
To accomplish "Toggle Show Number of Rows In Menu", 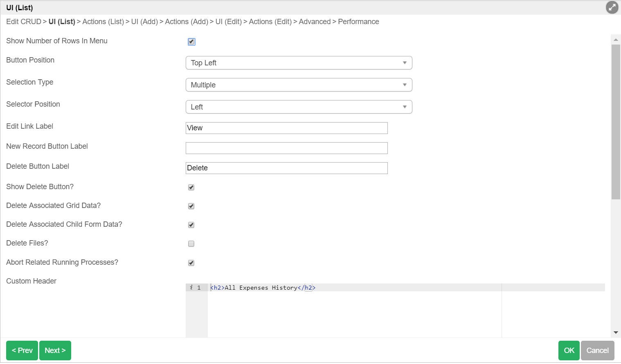I will [x=191, y=42].
